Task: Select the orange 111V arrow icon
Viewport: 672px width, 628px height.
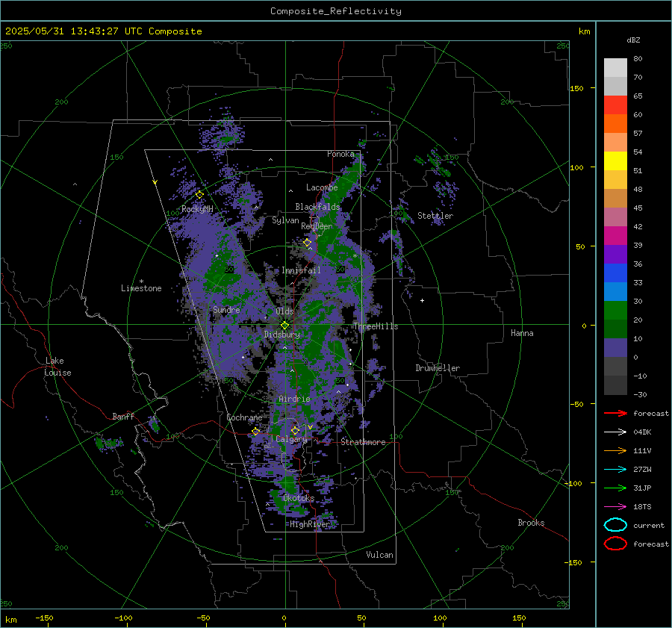Action: point(615,450)
